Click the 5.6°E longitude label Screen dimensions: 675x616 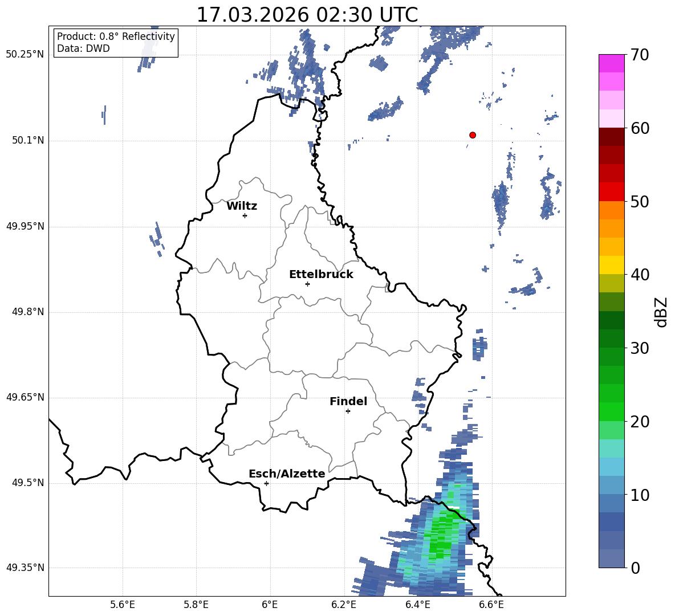click(x=123, y=605)
